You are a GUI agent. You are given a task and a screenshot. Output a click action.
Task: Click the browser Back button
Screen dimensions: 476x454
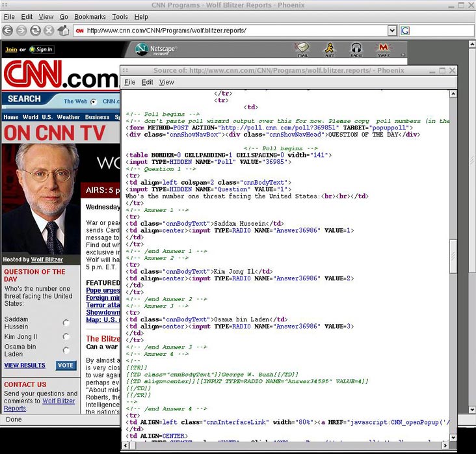coord(8,31)
